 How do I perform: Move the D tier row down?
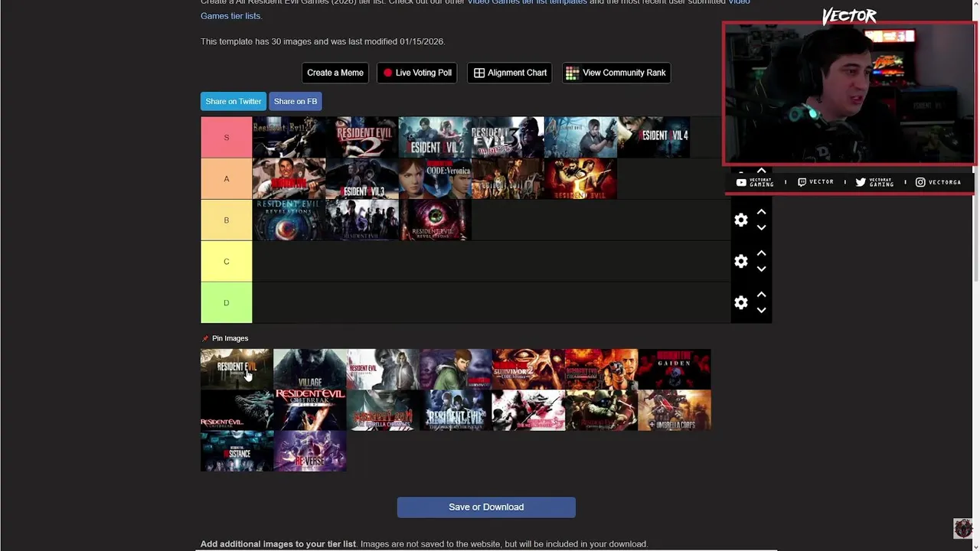[761, 310]
